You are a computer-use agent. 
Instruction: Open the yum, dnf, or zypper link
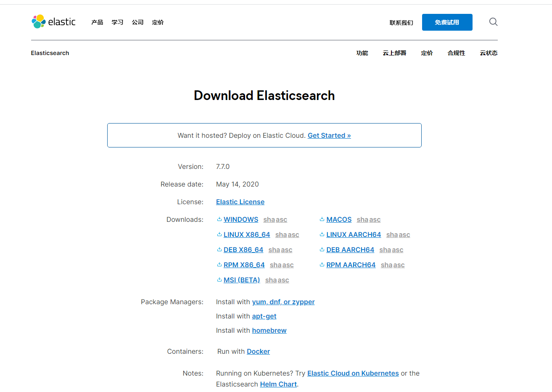click(283, 302)
